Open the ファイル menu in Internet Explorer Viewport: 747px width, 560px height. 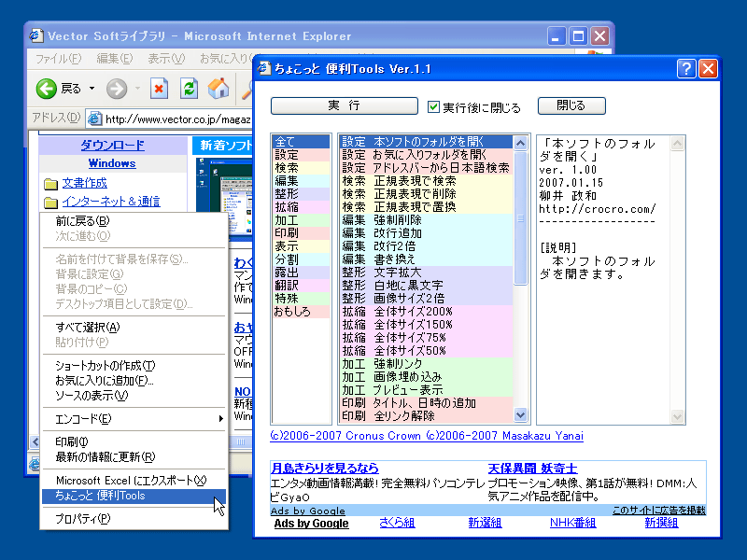pos(58,59)
